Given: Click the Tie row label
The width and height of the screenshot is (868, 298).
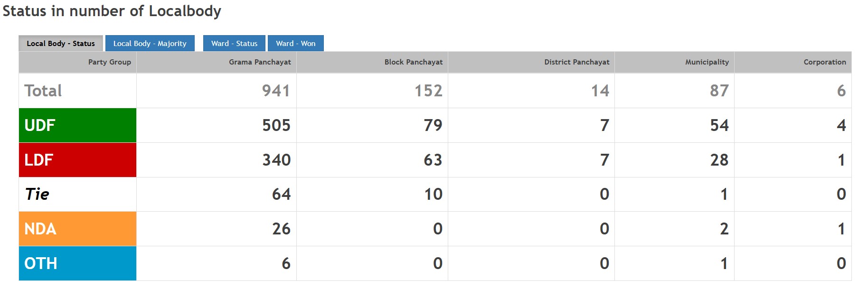Looking at the screenshot, I should (x=37, y=194).
